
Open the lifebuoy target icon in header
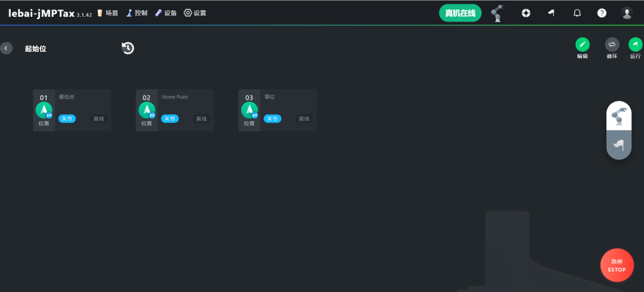click(526, 13)
